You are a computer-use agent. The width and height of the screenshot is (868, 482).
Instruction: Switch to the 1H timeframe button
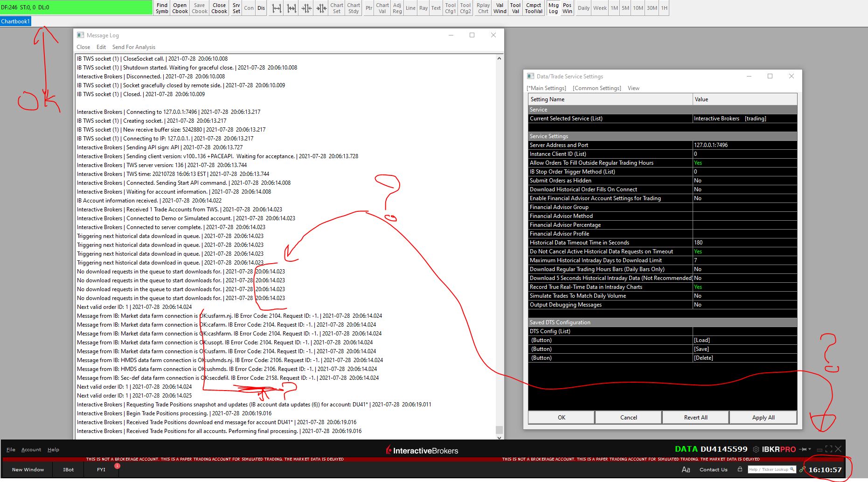(664, 8)
